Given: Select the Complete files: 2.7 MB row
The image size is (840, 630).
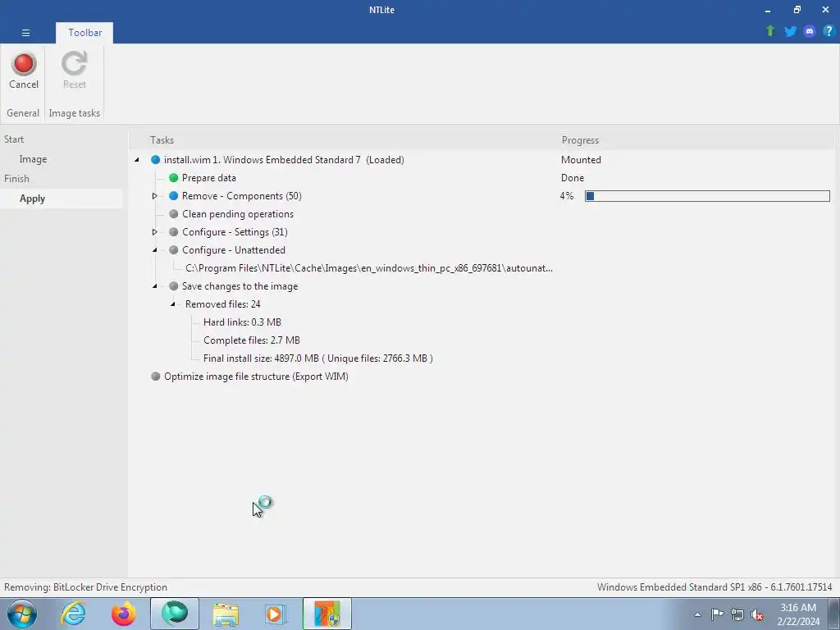Looking at the screenshot, I should pos(252,340).
